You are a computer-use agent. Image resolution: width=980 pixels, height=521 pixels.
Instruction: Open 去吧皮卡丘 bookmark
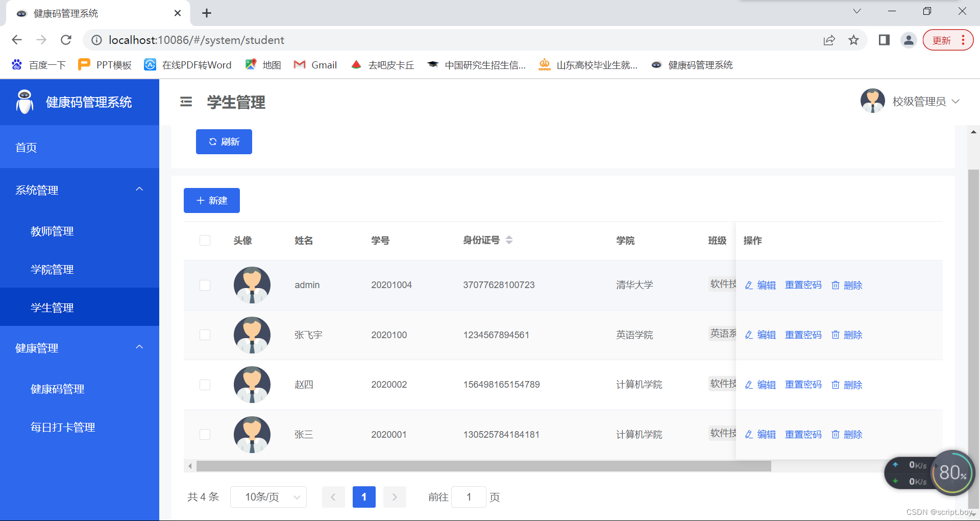[382, 65]
